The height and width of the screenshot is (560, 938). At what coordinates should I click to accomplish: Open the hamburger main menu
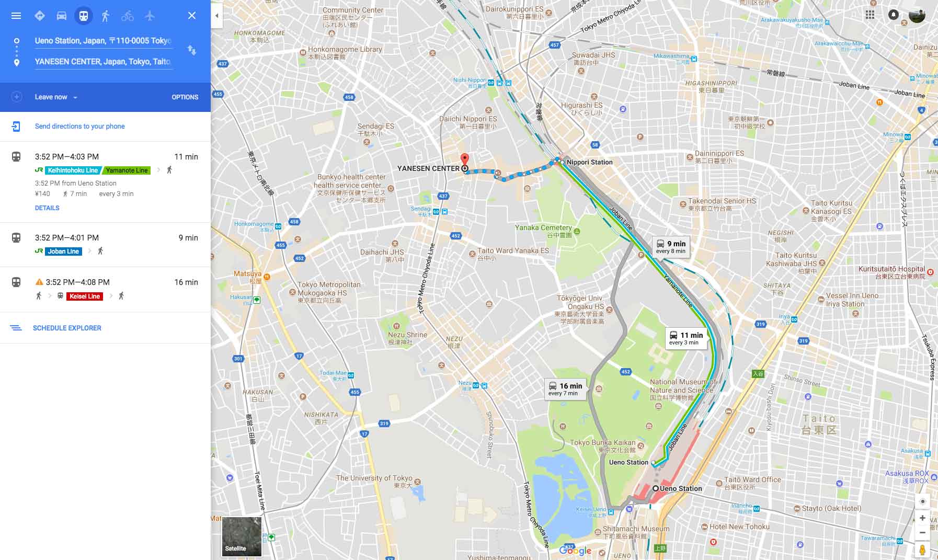click(16, 16)
